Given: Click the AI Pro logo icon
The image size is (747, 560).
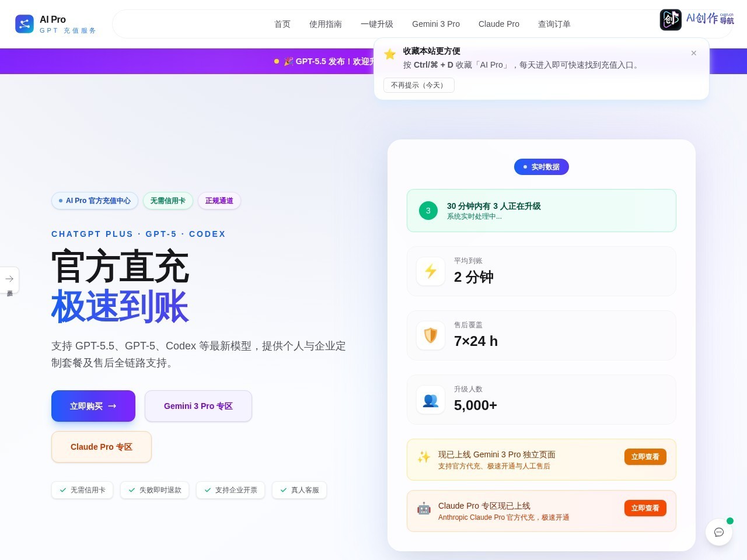Looking at the screenshot, I should coord(25,24).
